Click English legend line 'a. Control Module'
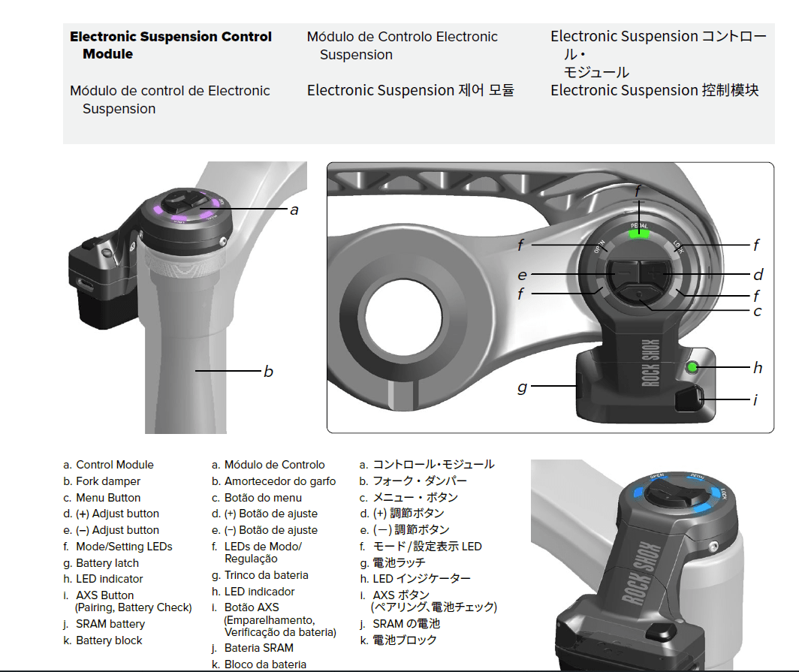This screenshot has height=672, width=799. (108, 465)
